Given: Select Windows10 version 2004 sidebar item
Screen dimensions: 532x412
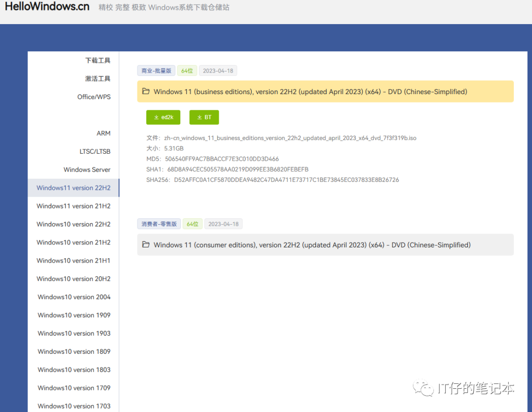Looking at the screenshot, I should [x=73, y=297].
